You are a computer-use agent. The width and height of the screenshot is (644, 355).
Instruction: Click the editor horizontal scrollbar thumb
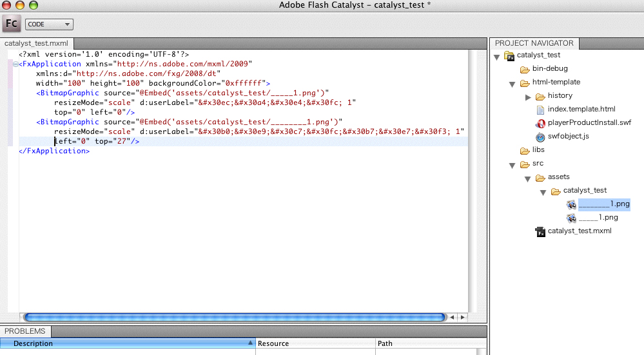coord(235,317)
